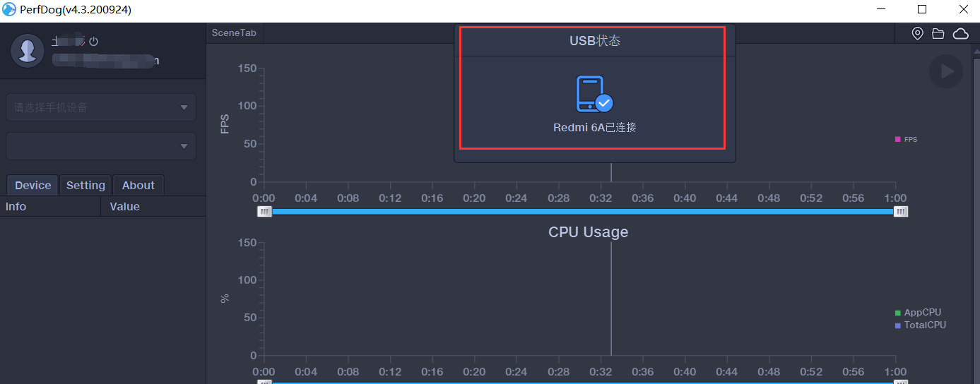The height and width of the screenshot is (384, 980).
Task: Select the Device tab
Action: 33,185
